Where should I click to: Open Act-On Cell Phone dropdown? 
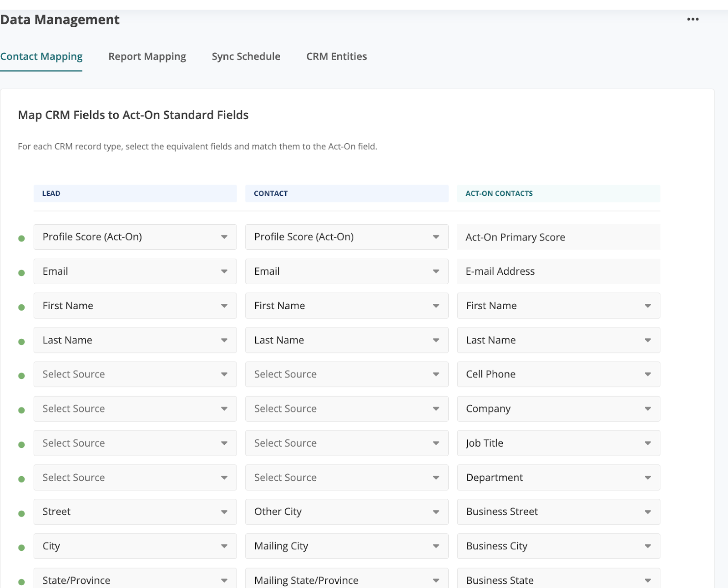[558, 374]
